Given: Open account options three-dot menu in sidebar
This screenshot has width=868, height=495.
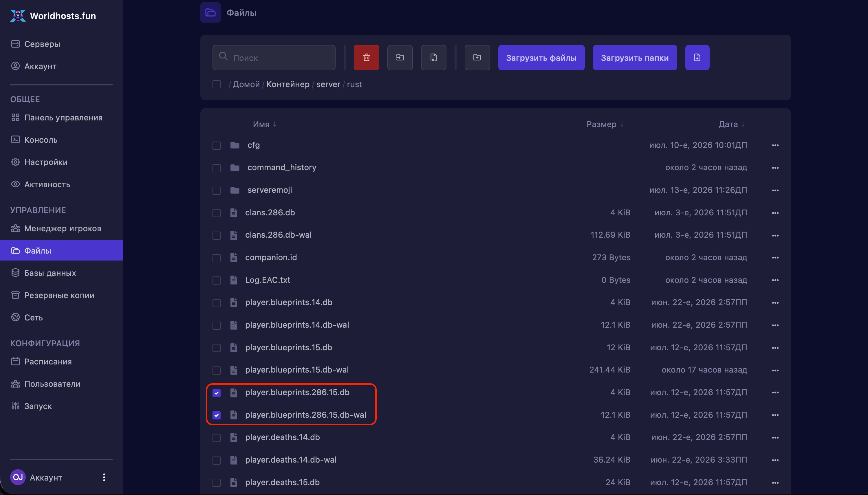Looking at the screenshot, I should (104, 477).
